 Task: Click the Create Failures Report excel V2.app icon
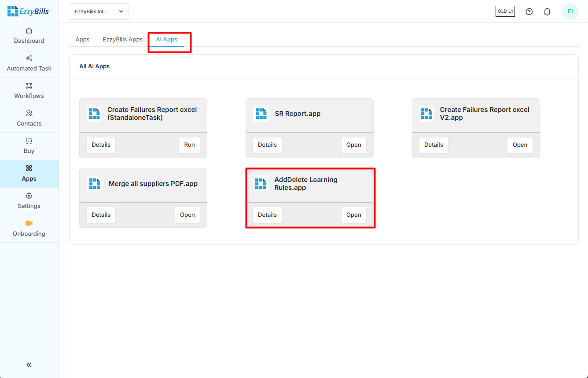[427, 114]
